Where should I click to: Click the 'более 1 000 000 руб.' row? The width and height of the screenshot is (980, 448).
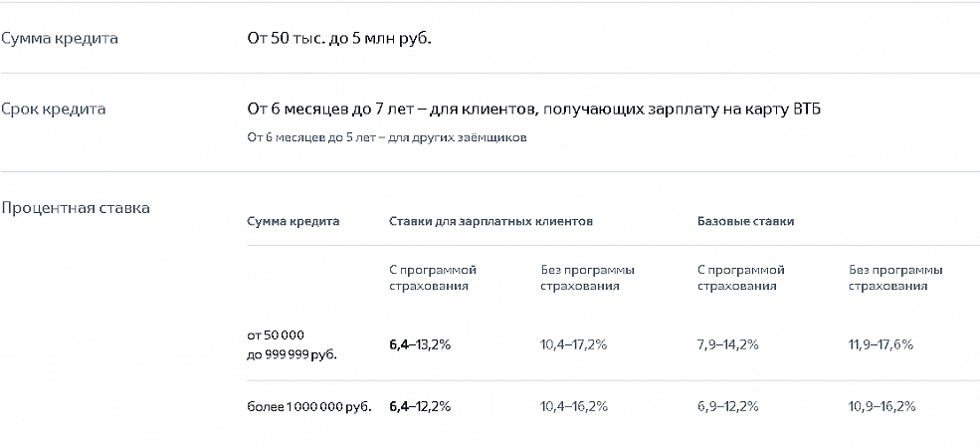[309, 407]
